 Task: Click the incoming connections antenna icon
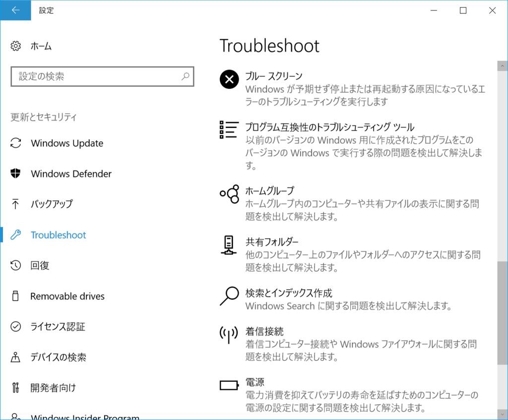(229, 335)
